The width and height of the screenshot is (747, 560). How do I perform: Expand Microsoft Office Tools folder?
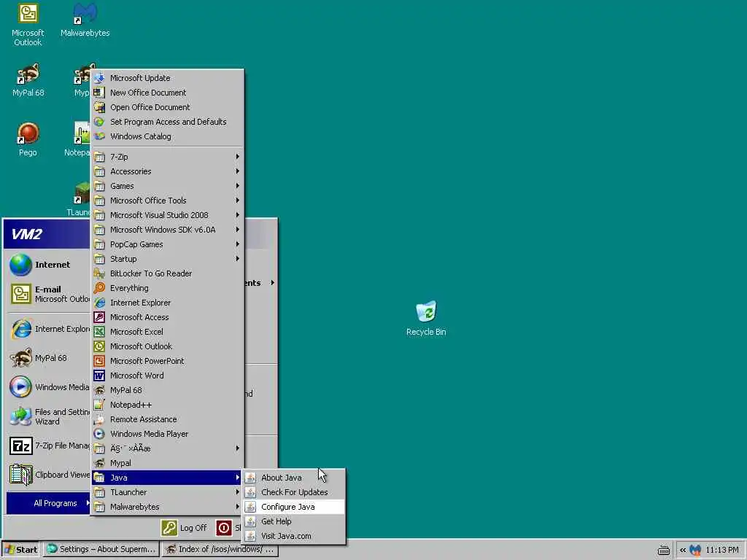pos(167,201)
